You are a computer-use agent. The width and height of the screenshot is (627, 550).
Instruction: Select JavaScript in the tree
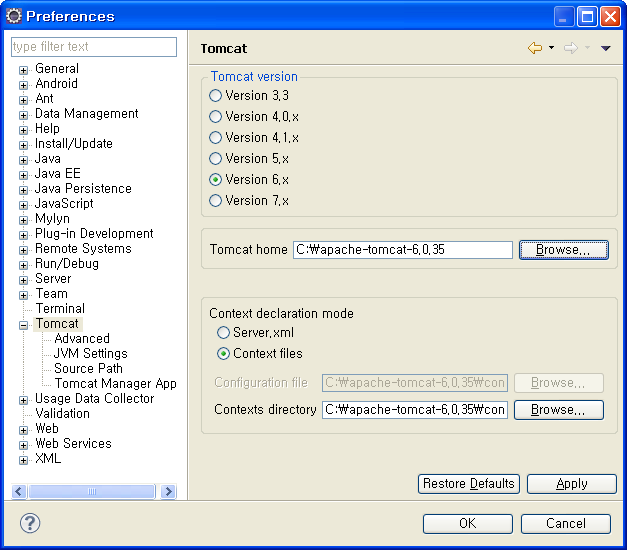click(64, 203)
